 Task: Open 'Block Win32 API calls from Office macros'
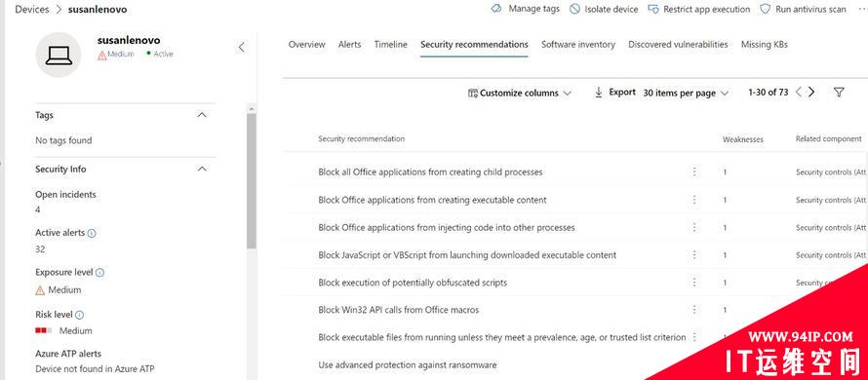(399, 310)
